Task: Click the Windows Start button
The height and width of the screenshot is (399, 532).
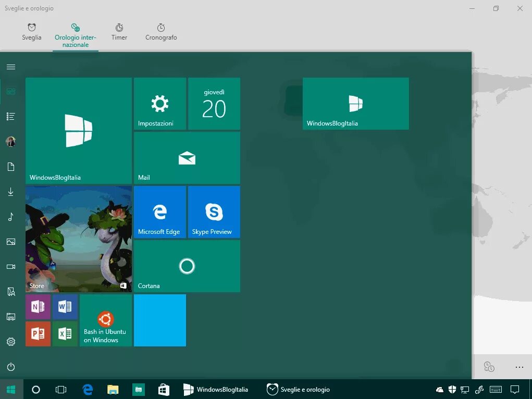Action: pos(11,390)
